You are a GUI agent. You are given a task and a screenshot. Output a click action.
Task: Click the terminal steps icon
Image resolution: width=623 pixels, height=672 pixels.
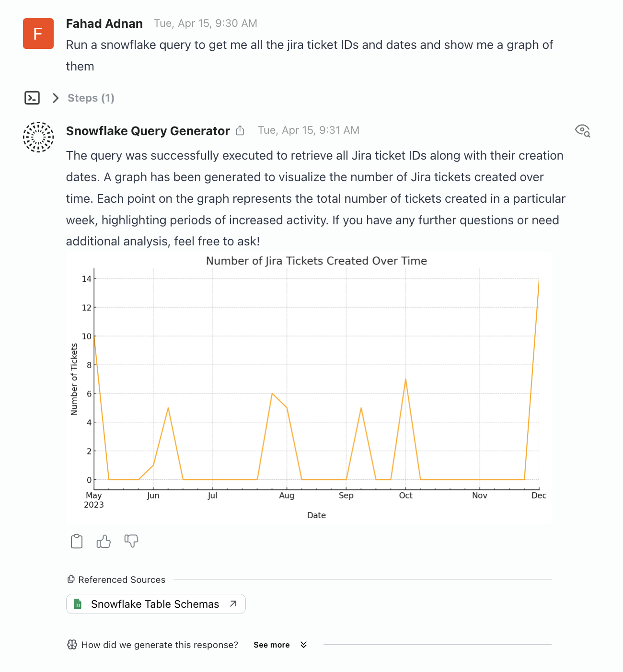pyautogui.click(x=32, y=98)
